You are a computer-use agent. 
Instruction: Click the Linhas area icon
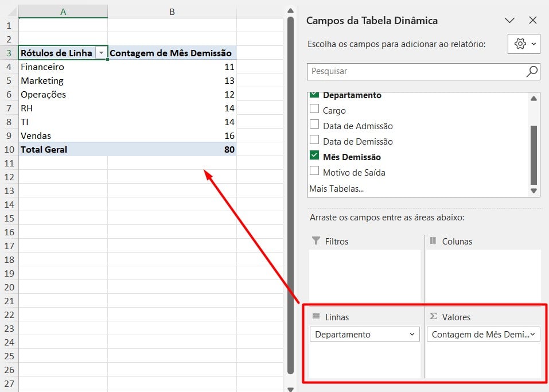click(316, 317)
